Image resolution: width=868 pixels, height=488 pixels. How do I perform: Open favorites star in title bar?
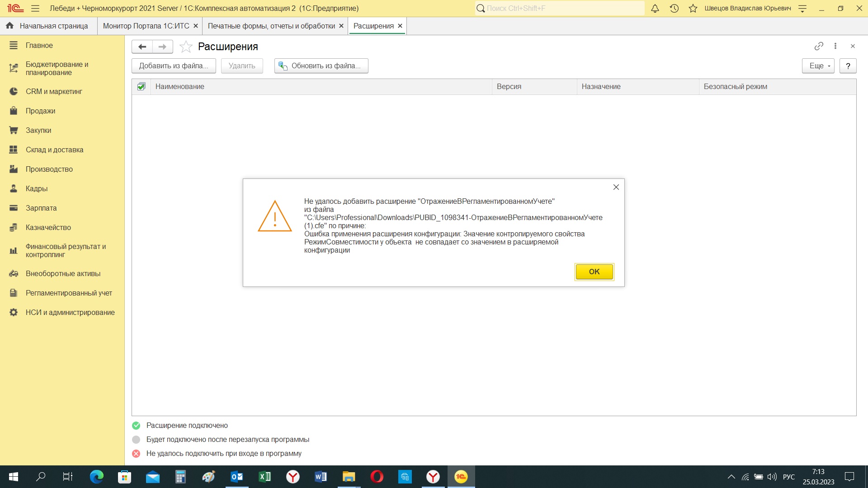693,8
